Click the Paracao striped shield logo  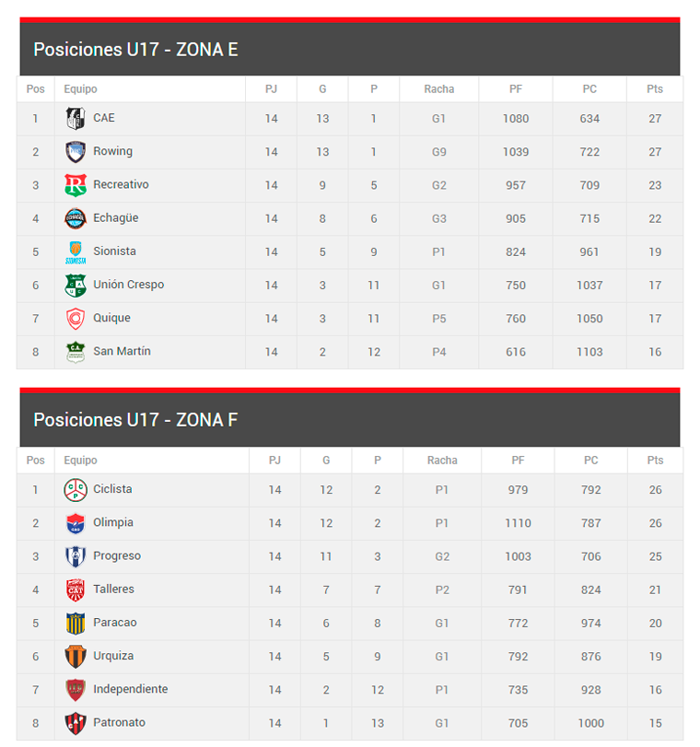tap(75, 623)
